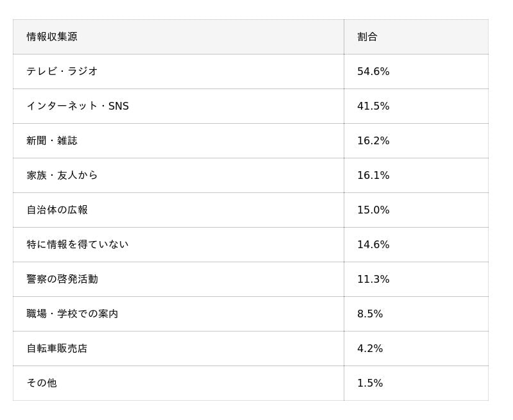
Task: Select the その他 row label
Action: (42, 383)
